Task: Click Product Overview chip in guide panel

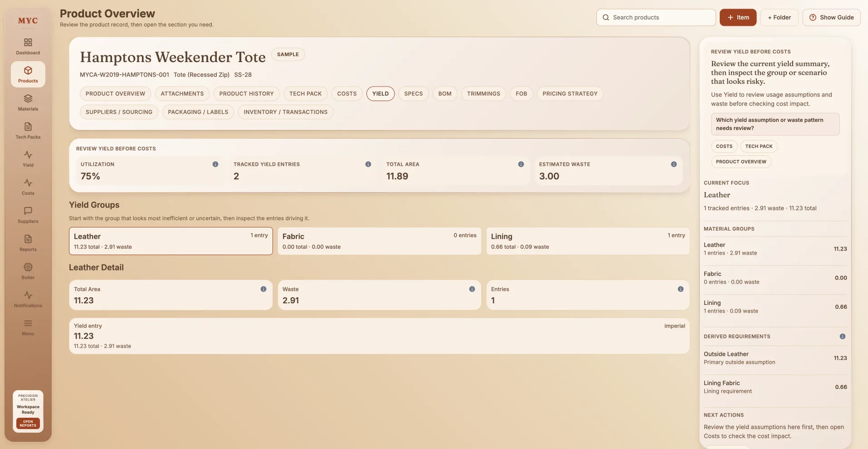Action: pos(741,162)
